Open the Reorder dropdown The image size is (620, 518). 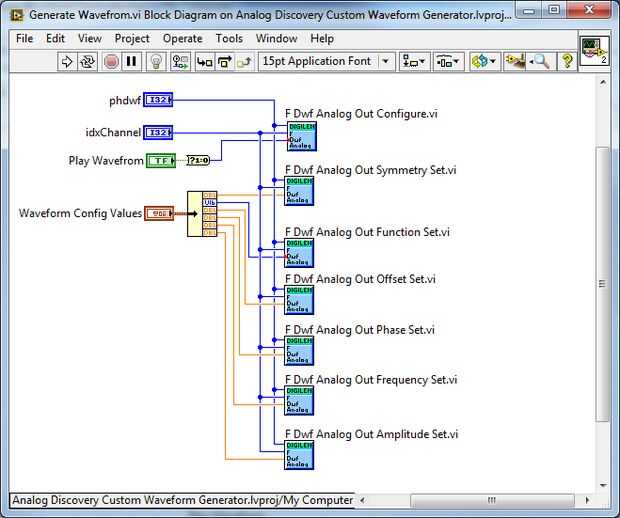click(x=485, y=62)
